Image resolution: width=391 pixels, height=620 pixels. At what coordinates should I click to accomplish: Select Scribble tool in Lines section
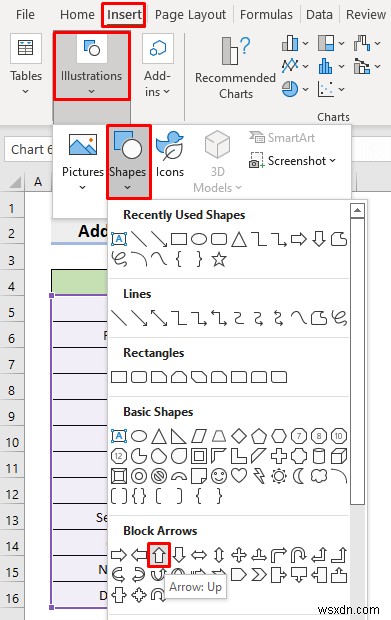point(339,318)
